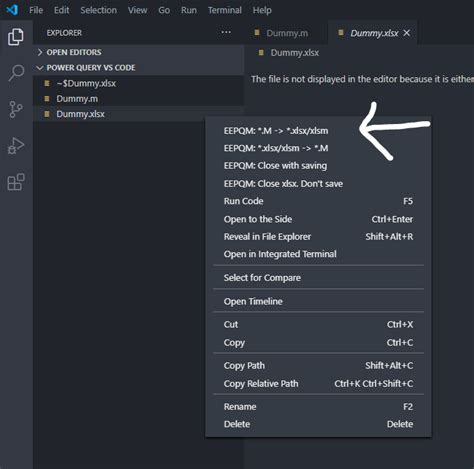Choose Cut in context menu
The width and height of the screenshot is (474, 469).
(318, 324)
